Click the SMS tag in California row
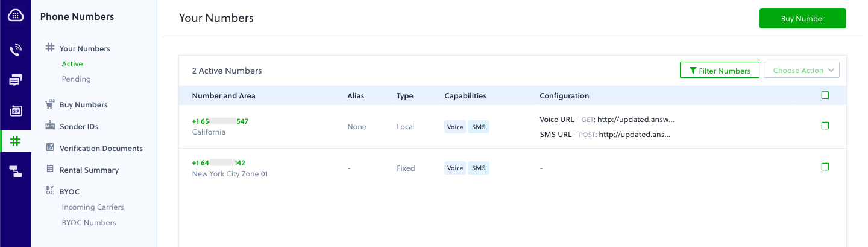The width and height of the screenshot is (868, 247). [479, 127]
